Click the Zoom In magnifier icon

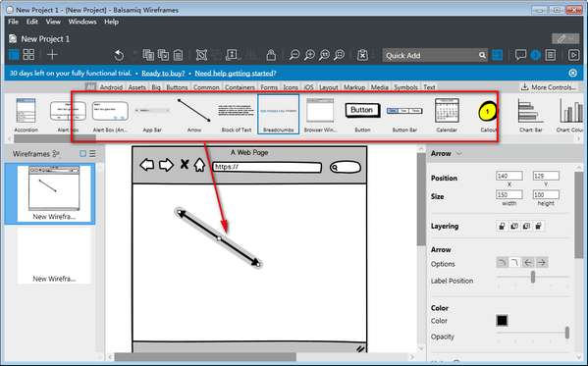point(309,56)
